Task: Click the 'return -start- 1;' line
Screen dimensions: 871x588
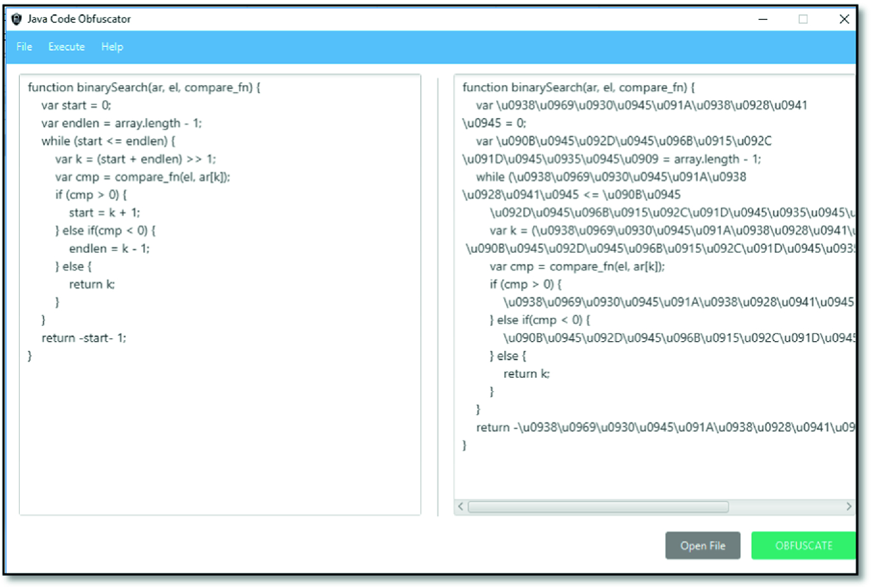Action: pyautogui.click(x=84, y=338)
